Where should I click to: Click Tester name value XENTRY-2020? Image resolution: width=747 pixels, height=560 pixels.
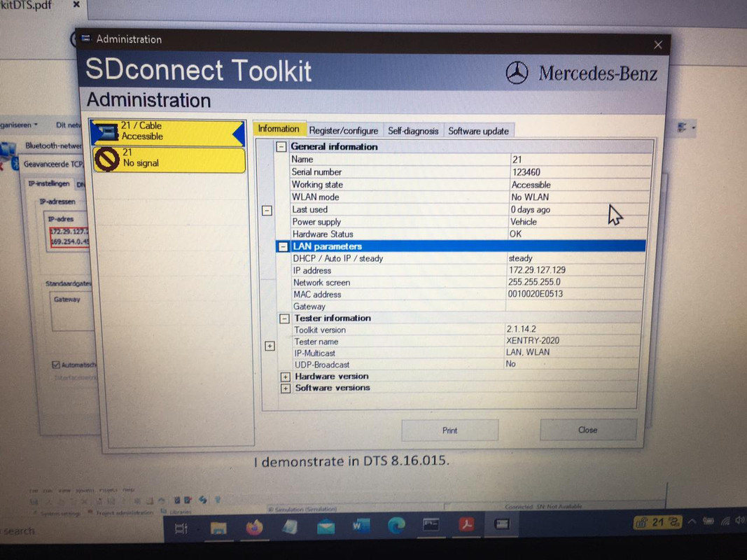coord(533,340)
